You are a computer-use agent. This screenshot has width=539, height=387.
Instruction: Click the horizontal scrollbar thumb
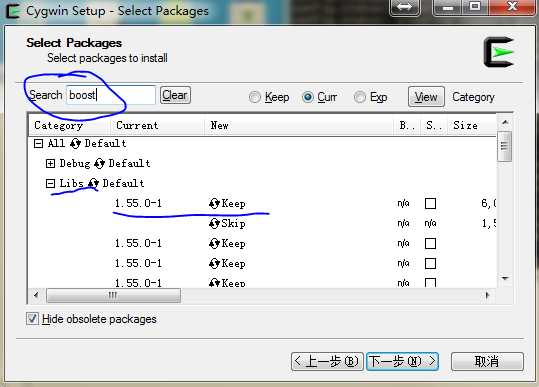(113, 295)
